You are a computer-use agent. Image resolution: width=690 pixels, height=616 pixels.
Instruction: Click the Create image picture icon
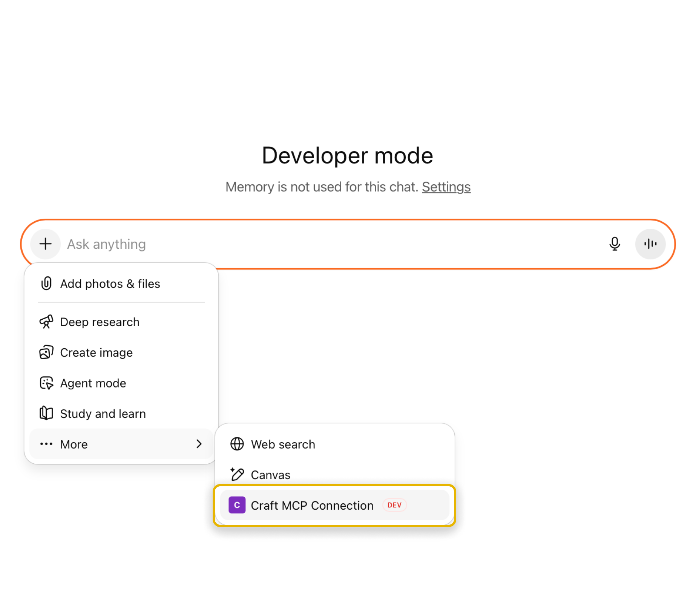click(x=47, y=352)
